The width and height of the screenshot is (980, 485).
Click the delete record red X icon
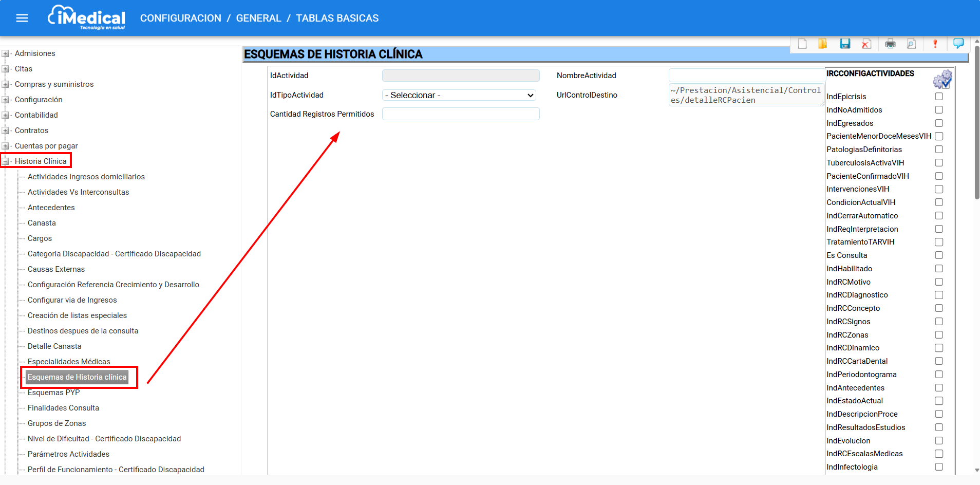pyautogui.click(x=866, y=44)
